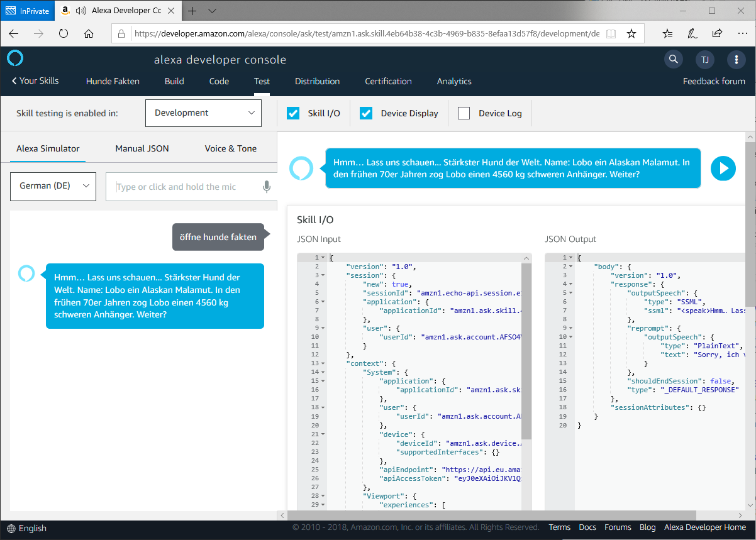Uncheck the Skill I/O checkbox
The height and width of the screenshot is (540, 756).
pos(293,113)
